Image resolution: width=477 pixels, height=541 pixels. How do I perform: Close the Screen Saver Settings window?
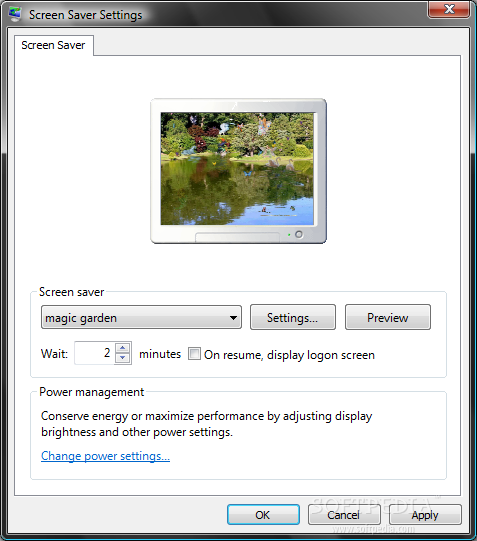point(449,9)
